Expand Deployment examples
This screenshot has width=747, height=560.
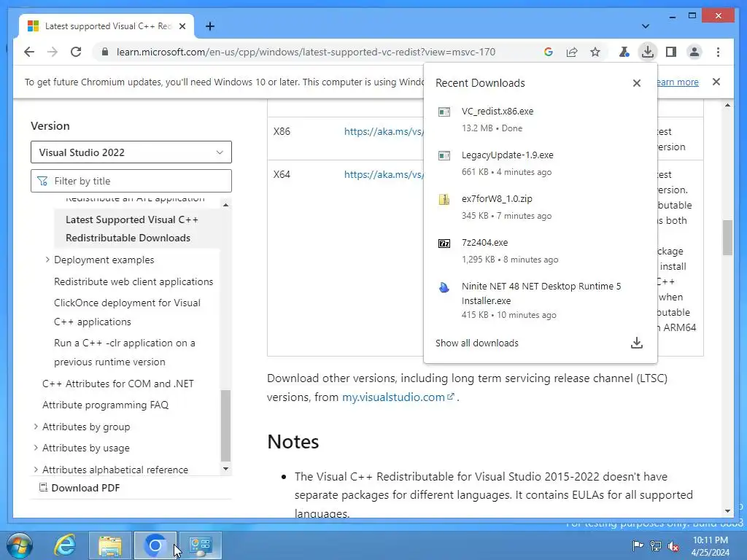[x=47, y=260]
